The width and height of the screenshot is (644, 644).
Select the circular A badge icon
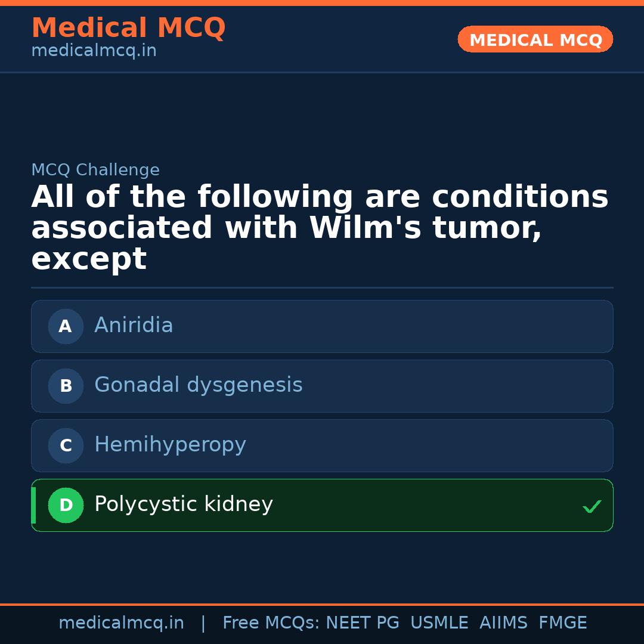[66, 326]
